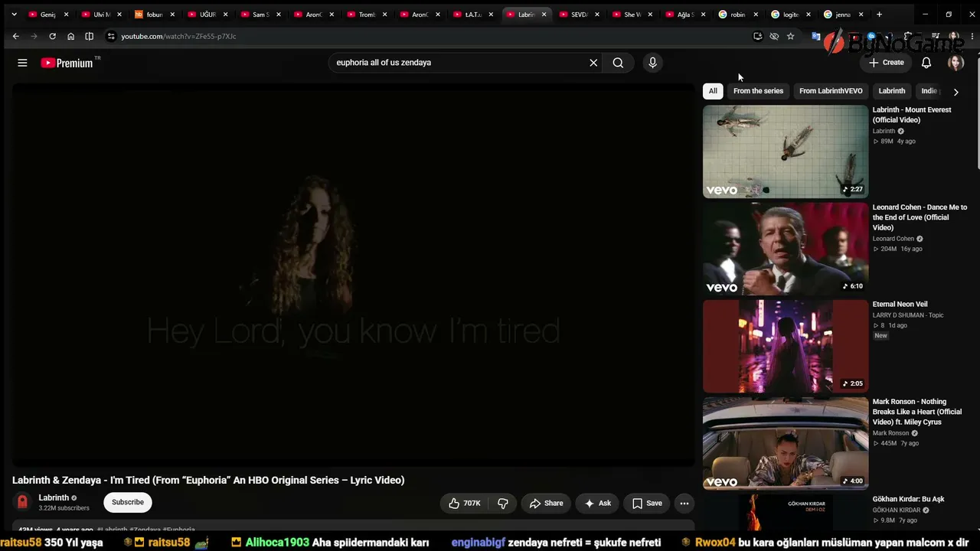Play the Leonard Cohen 6:10 thumbnail
This screenshot has height=551, width=980.
(x=786, y=249)
